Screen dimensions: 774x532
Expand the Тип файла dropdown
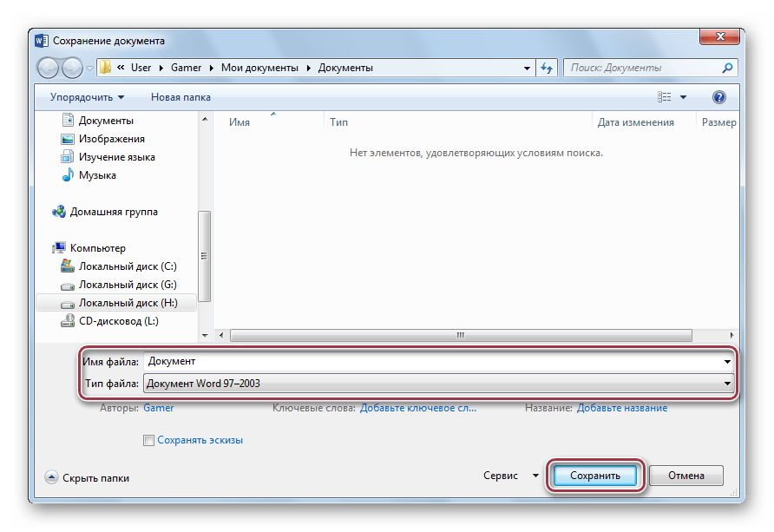(727, 384)
